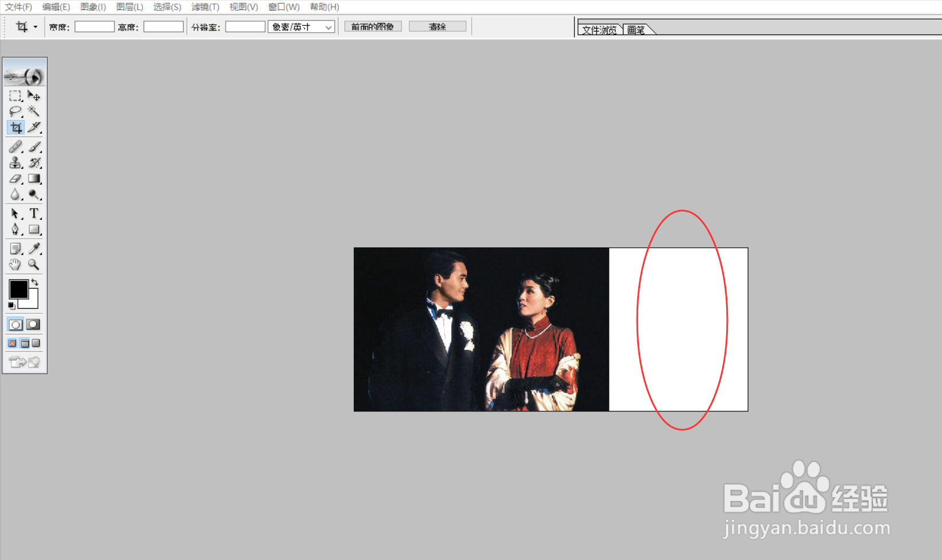Select the Type tool
Viewport: 942px width, 560px height.
34,214
